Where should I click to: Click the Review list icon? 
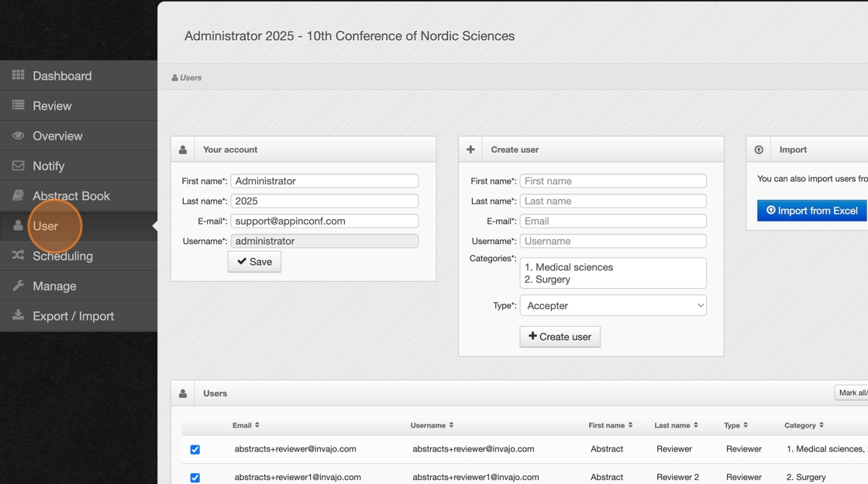pyautogui.click(x=18, y=105)
